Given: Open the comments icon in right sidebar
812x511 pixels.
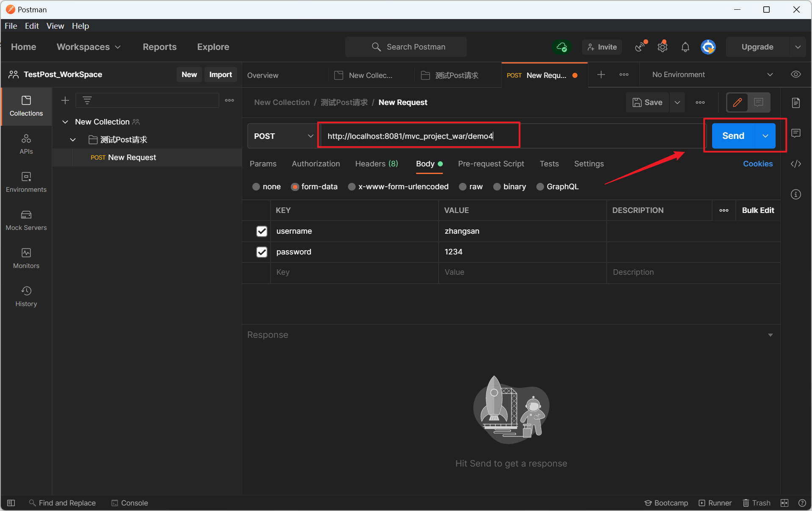Looking at the screenshot, I should [796, 133].
